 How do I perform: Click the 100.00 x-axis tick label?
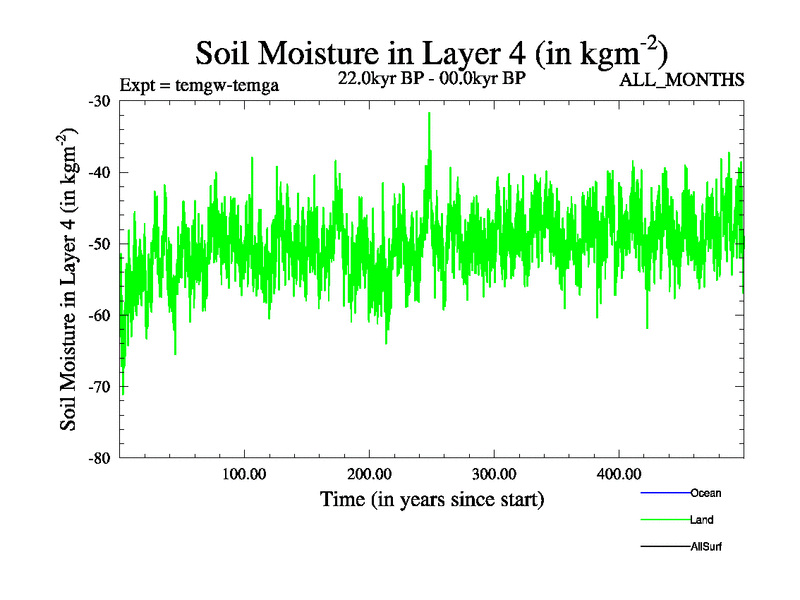(x=244, y=473)
